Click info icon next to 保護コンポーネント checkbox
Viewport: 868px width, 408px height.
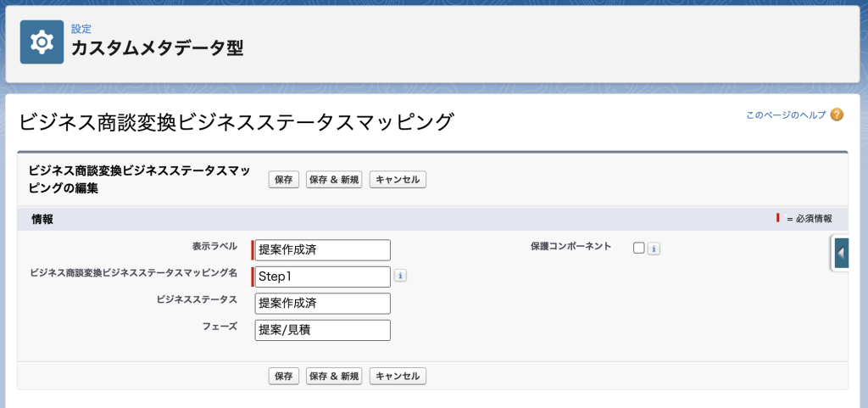[x=654, y=249]
